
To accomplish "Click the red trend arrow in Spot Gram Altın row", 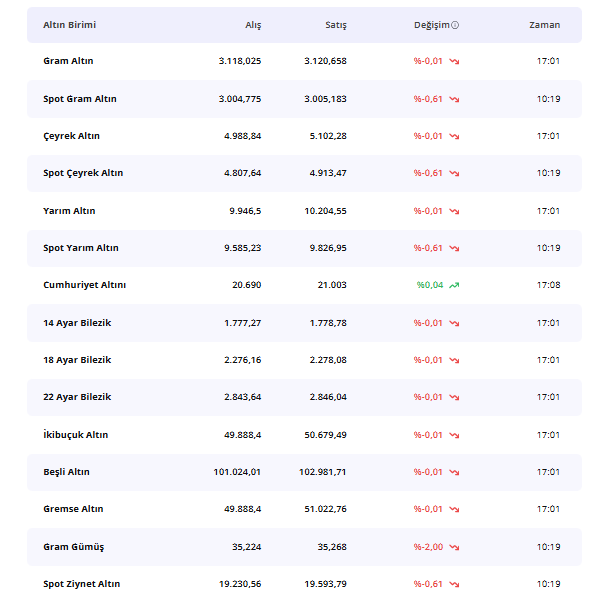I will [454, 99].
